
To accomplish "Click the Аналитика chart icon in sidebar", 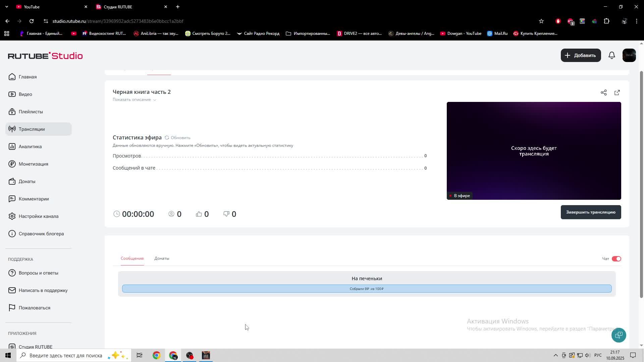I will [12, 146].
